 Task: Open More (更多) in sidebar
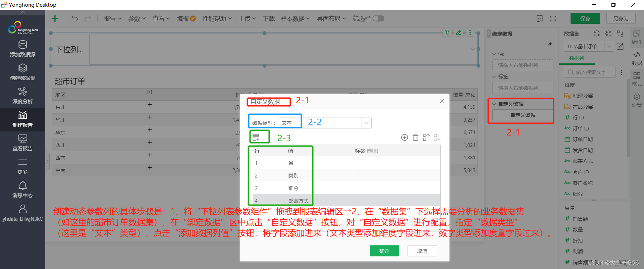(x=22, y=166)
